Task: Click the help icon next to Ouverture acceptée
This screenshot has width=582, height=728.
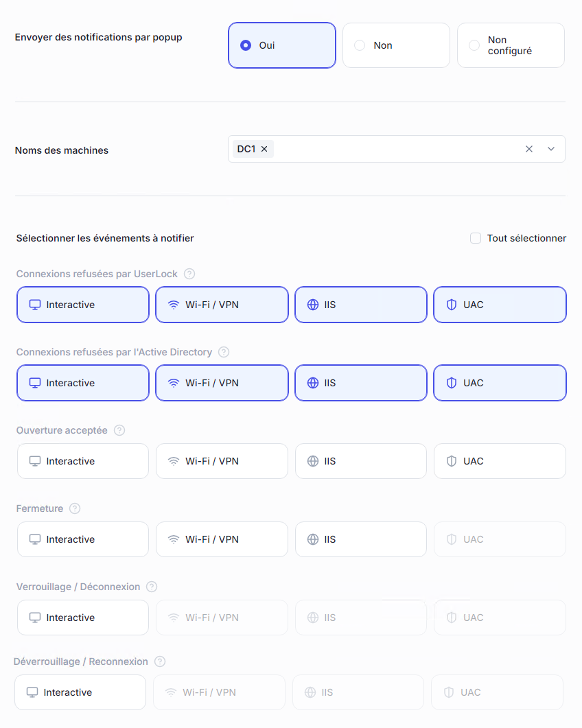Action: coord(119,430)
